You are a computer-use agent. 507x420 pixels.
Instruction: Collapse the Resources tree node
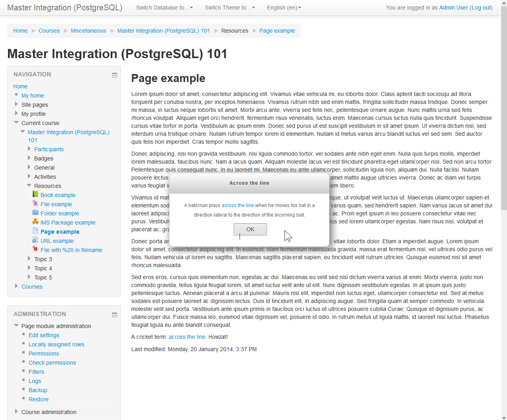click(x=29, y=185)
